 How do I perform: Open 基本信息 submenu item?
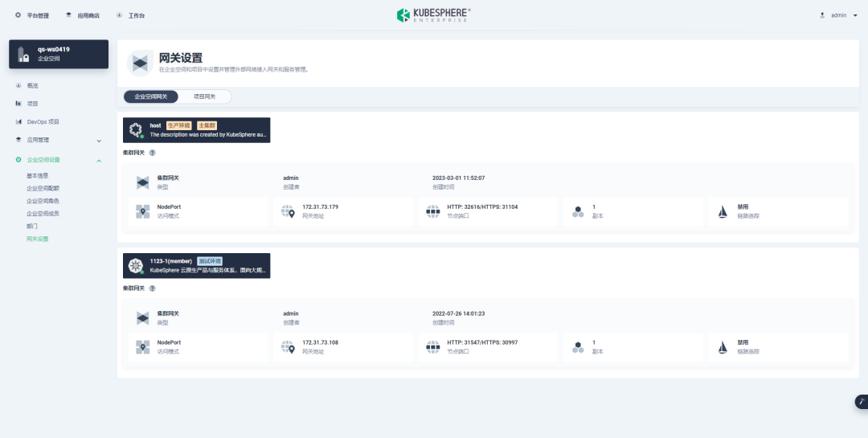[38, 175]
